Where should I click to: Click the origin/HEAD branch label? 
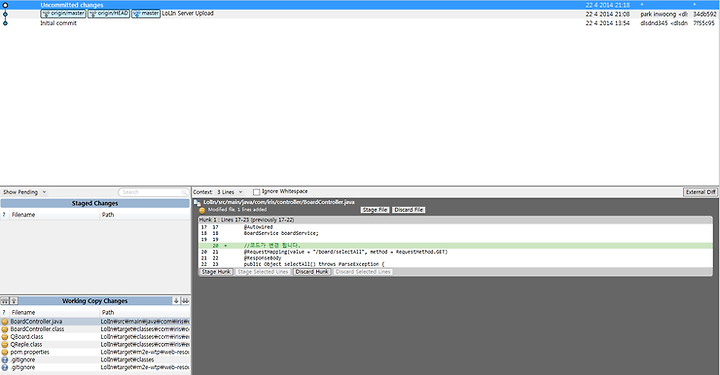pyautogui.click(x=109, y=14)
